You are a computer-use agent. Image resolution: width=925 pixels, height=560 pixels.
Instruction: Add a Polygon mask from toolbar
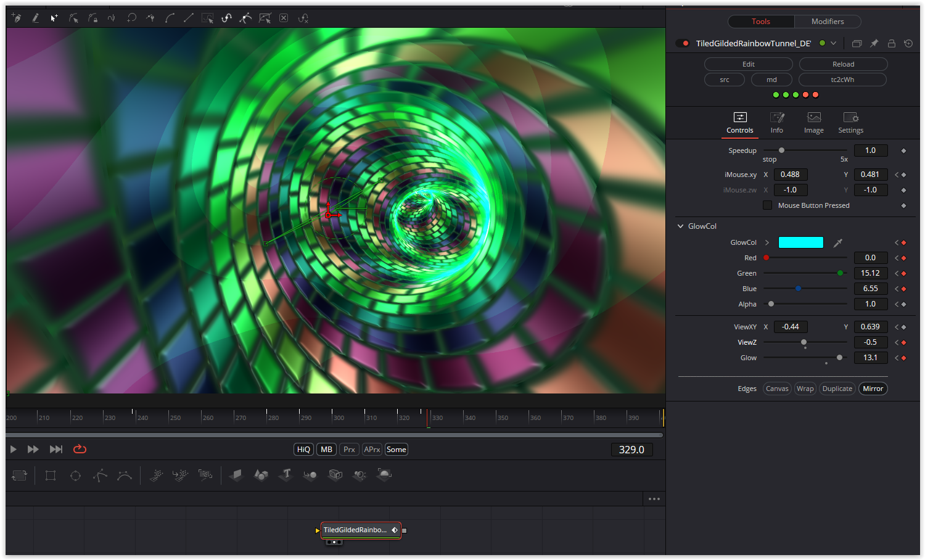[x=100, y=475]
